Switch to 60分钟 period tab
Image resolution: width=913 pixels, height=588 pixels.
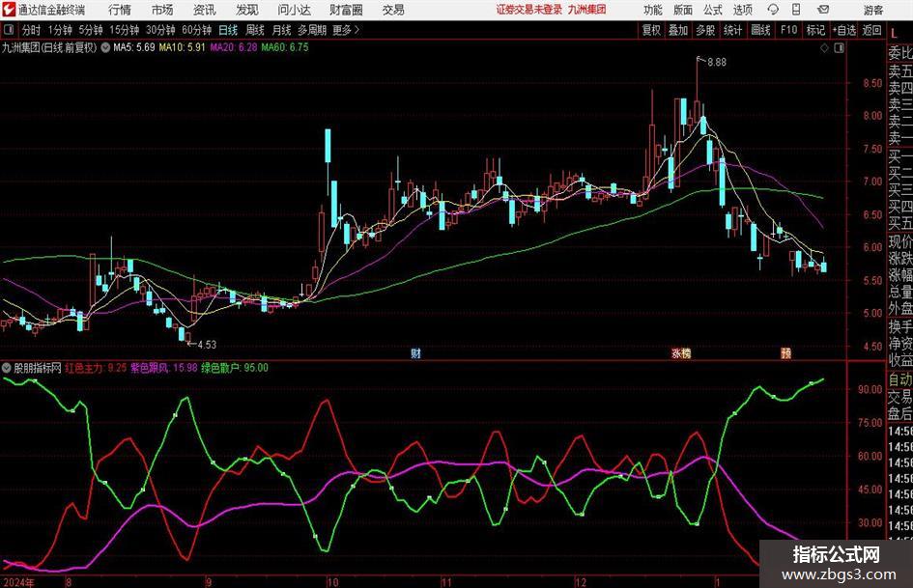[x=197, y=30]
